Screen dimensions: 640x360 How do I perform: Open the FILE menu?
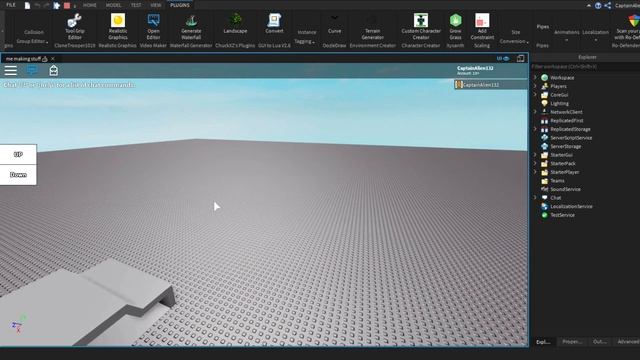coord(11,5)
